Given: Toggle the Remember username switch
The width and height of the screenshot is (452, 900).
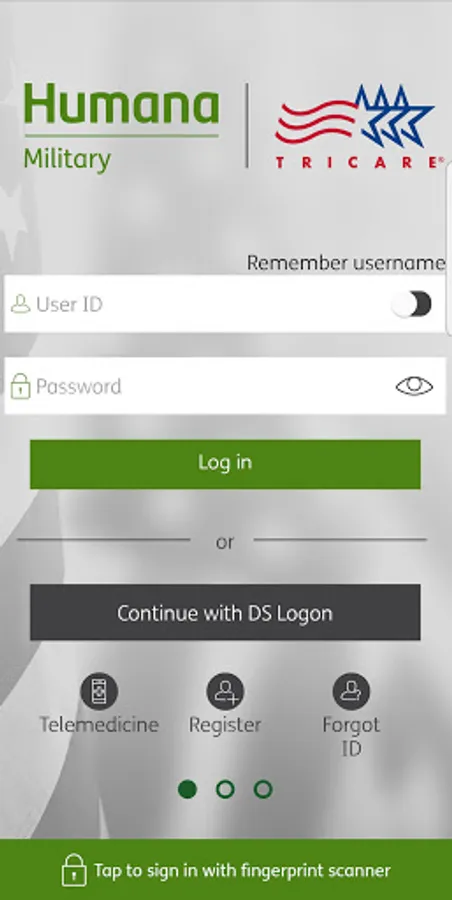Looking at the screenshot, I should coord(412,304).
